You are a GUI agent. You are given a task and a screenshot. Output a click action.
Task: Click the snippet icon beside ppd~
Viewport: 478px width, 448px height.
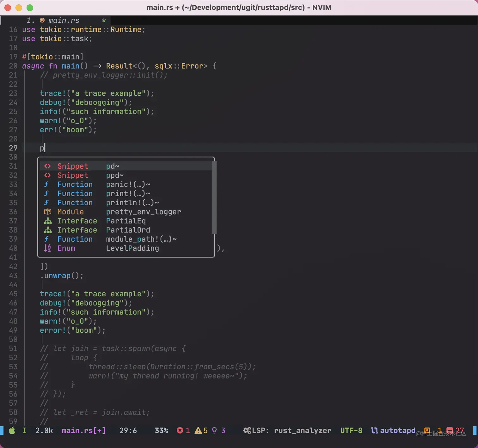(47, 175)
